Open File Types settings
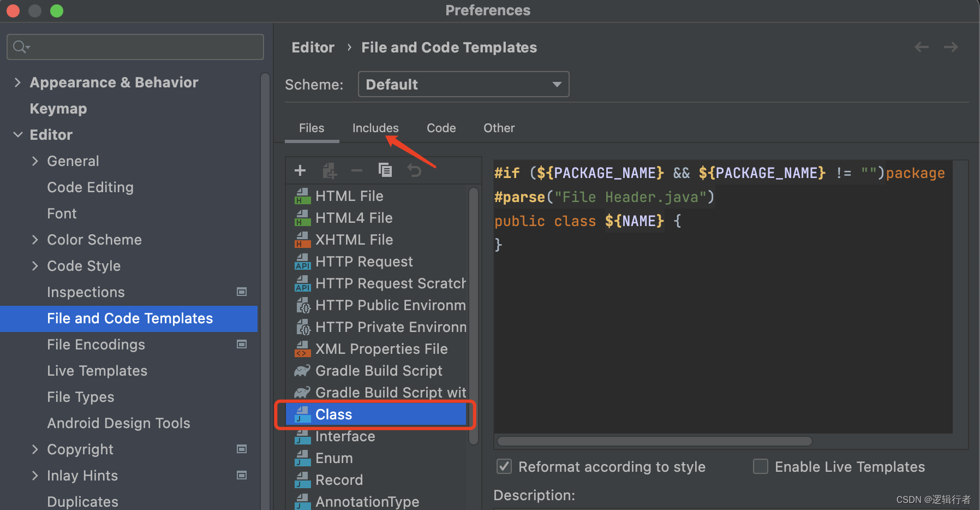This screenshot has width=980, height=510. coord(81,397)
